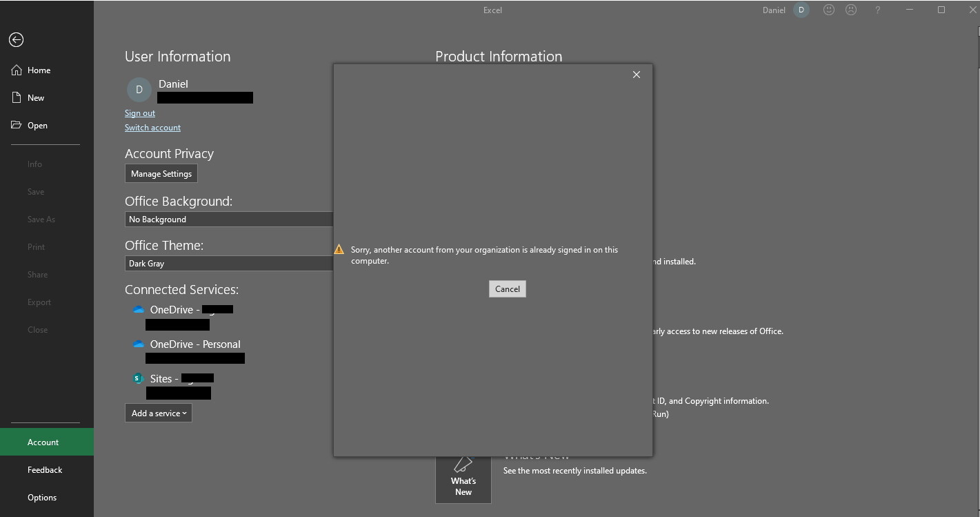The image size is (980, 517).
Task: Click the Switch account link
Action: 152,128
